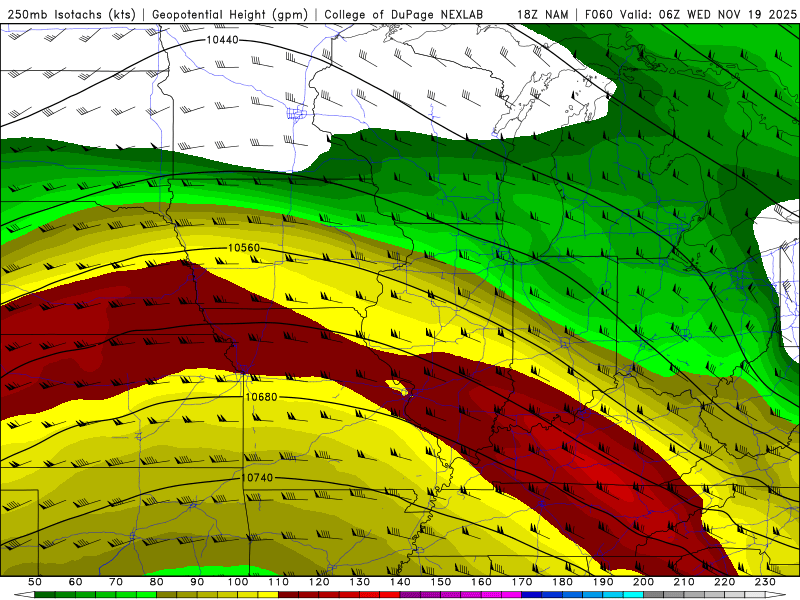Click the 250mb Isotachs (kts) title text
This screenshot has width=800, height=600.
[x=71, y=14]
